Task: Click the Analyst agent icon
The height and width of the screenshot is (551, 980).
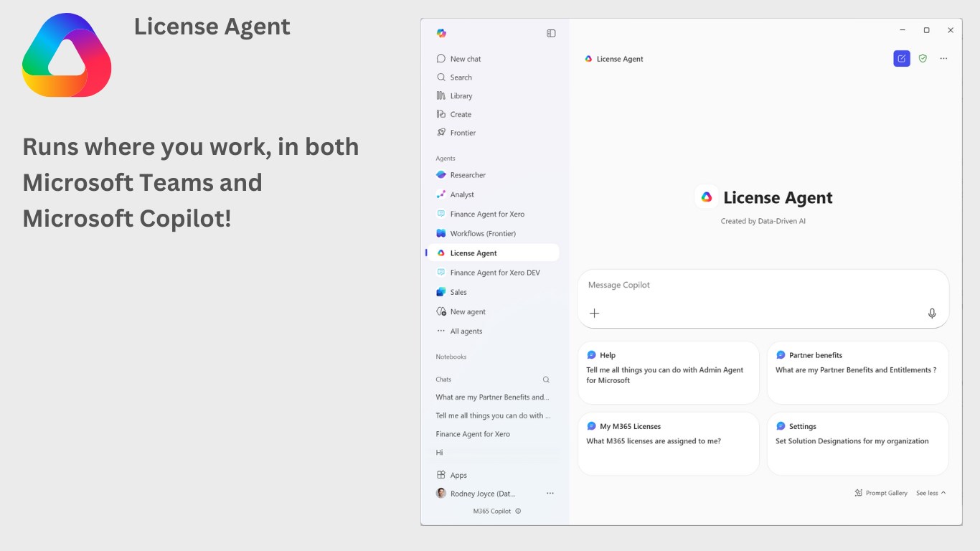Action: click(441, 194)
